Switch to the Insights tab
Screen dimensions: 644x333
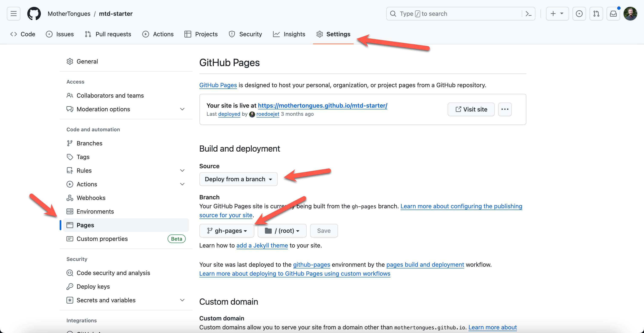tap(289, 34)
